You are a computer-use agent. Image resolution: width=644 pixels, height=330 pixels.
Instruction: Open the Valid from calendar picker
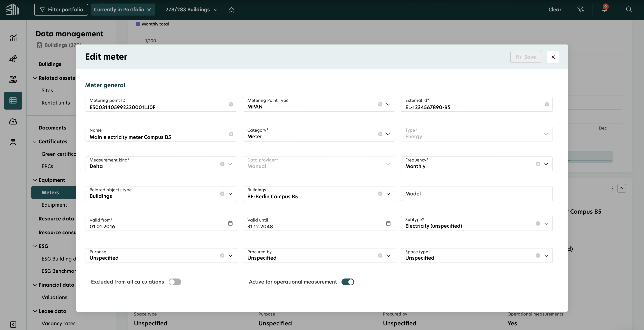coord(230,223)
